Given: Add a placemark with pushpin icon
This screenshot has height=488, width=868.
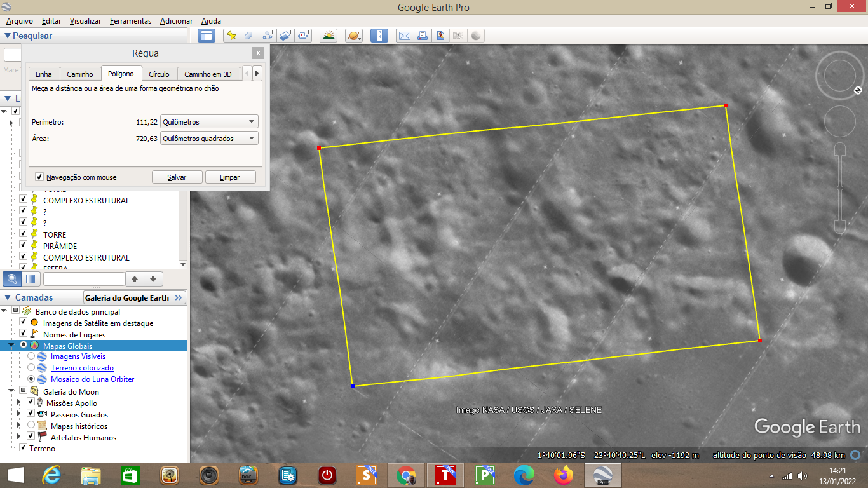Looking at the screenshot, I should click(232, 36).
